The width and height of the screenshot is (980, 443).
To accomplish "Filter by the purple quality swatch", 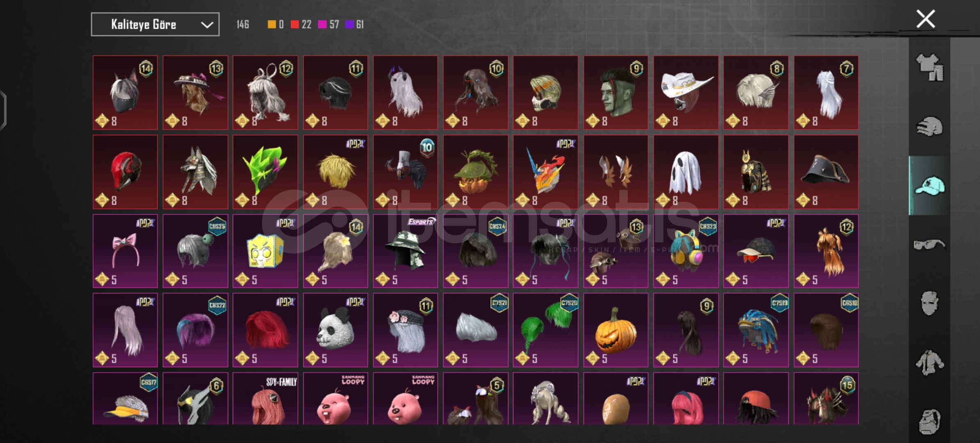I will click(x=349, y=25).
